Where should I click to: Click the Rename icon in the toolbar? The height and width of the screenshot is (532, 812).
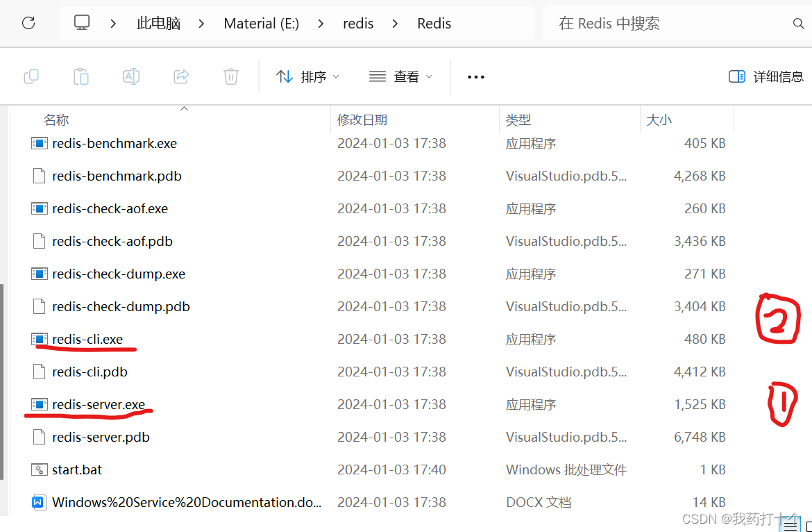pos(131,76)
